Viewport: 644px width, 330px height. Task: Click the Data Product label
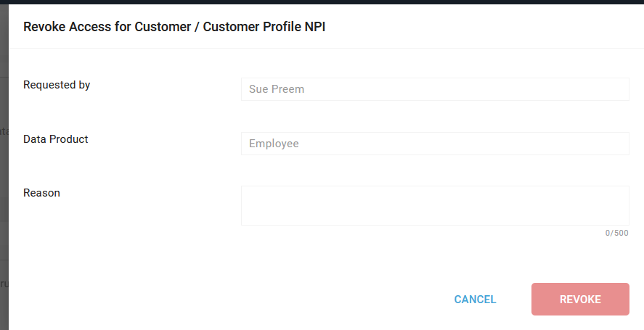pos(55,139)
